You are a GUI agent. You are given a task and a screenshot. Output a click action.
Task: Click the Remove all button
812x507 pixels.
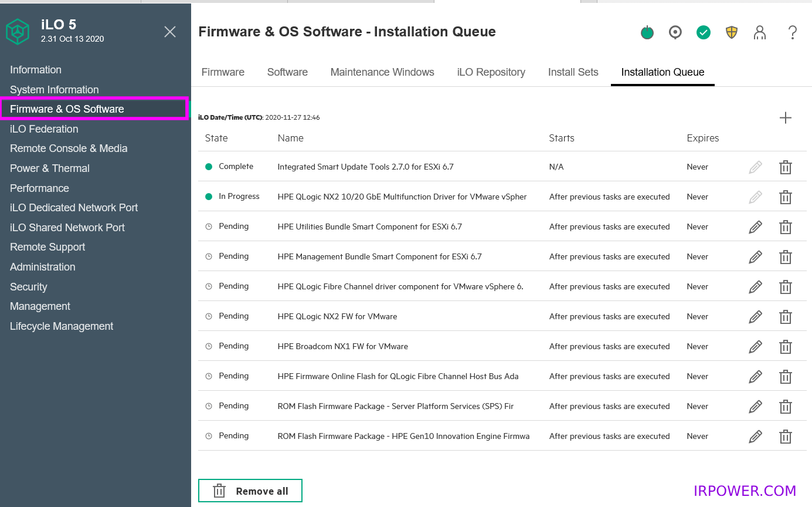(250, 491)
